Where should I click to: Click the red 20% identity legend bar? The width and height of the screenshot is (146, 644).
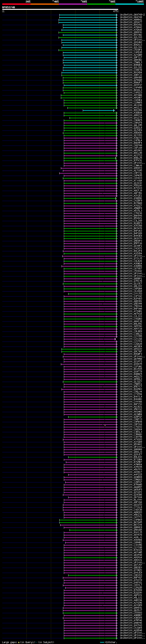(x=16, y=4)
